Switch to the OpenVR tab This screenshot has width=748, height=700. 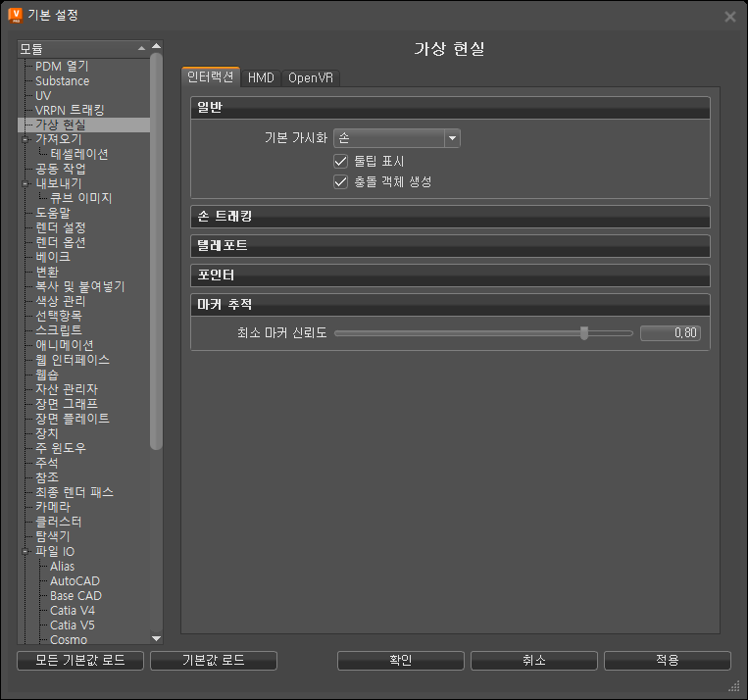(311, 77)
